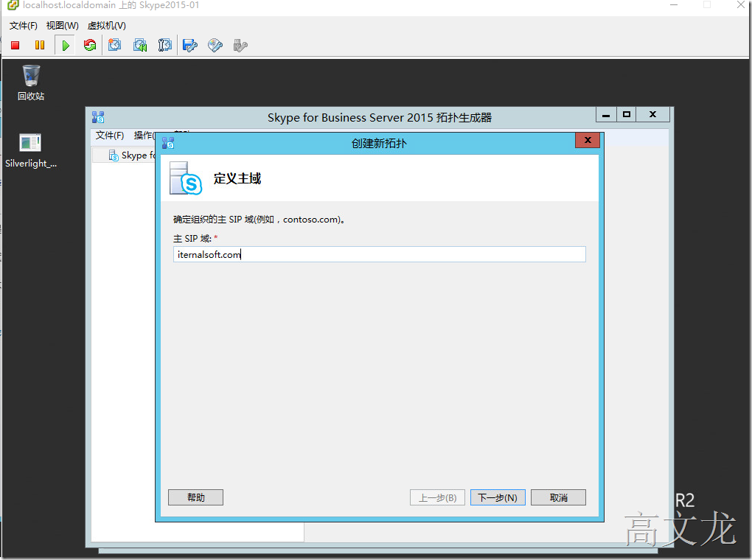Viewport: 752px width, 560px height.
Task: Open the snapshot manager
Action: (x=165, y=46)
